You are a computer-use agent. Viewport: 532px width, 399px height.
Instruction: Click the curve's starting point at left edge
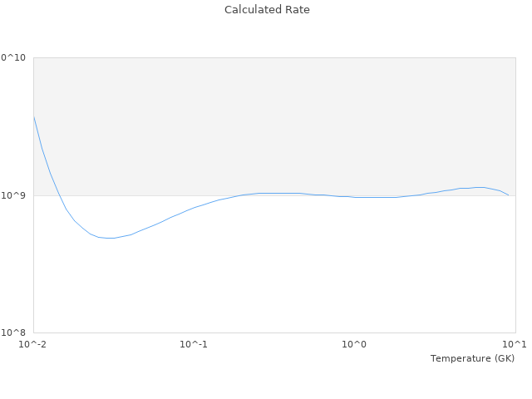[33, 116]
